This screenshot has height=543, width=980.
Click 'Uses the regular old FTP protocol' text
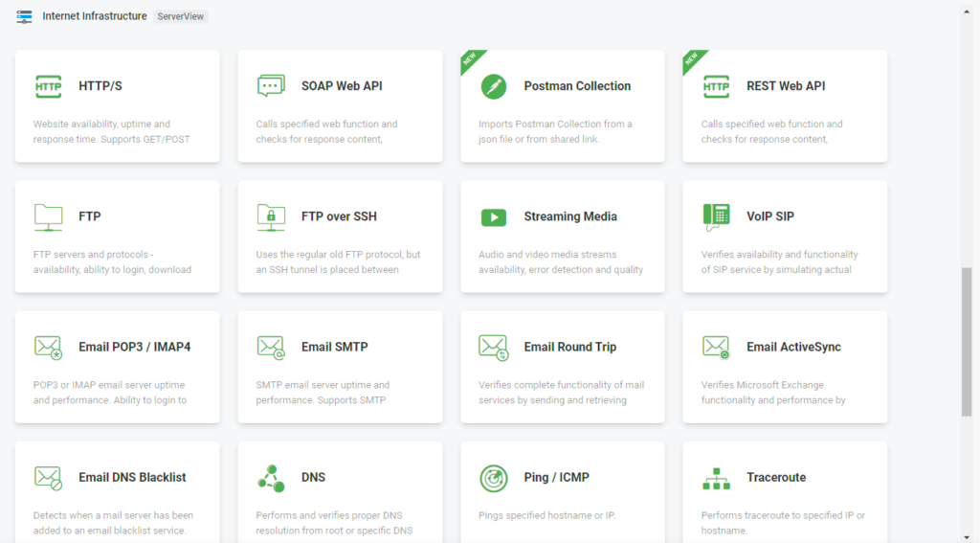click(329, 255)
